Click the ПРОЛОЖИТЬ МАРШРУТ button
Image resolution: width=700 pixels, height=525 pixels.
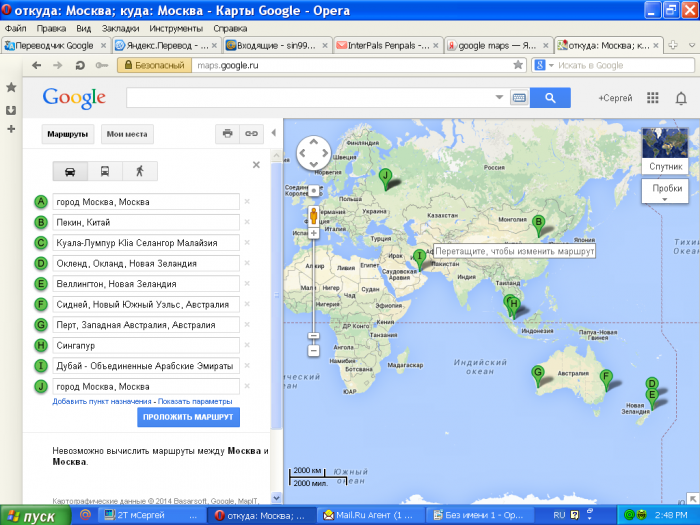pos(189,417)
